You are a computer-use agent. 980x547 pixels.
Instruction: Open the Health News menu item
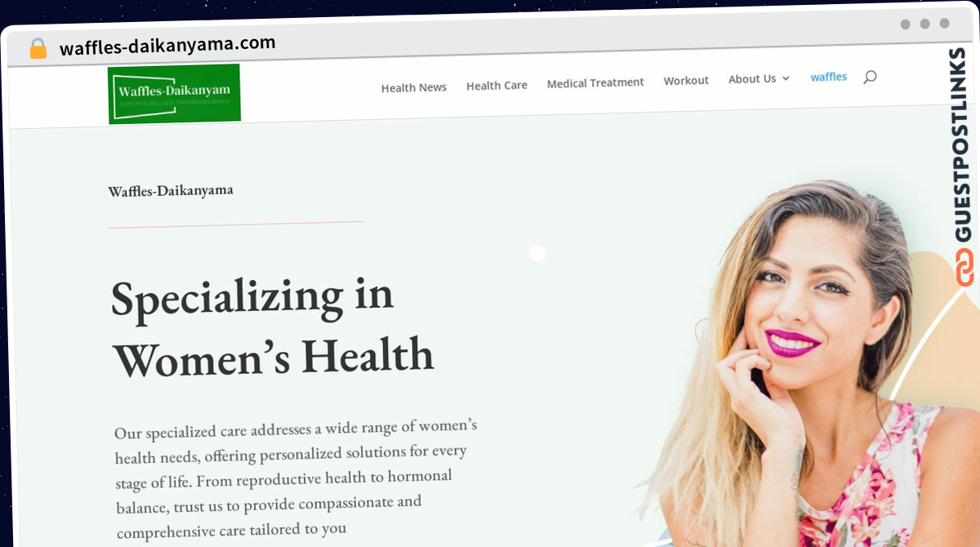coord(414,87)
